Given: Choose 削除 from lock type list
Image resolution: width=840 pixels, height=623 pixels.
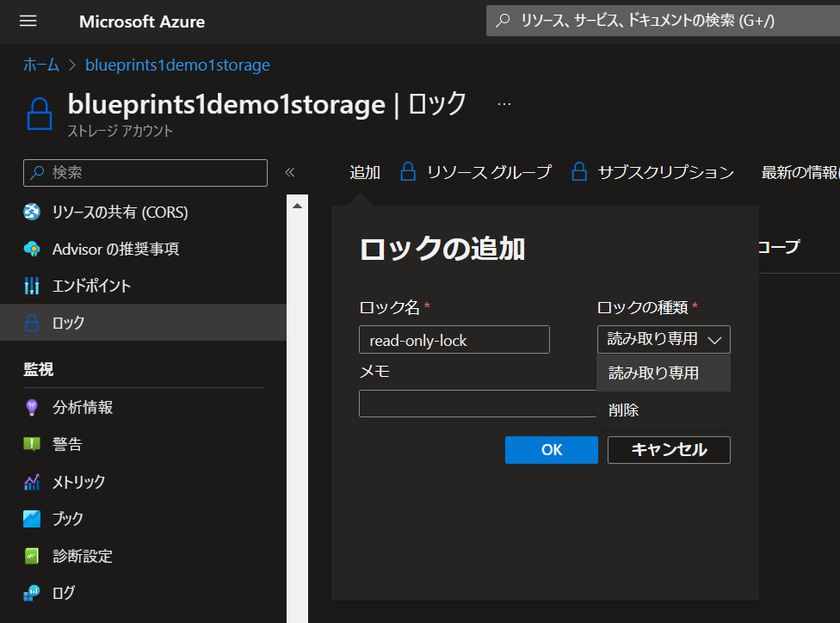Looking at the screenshot, I should [x=624, y=410].
